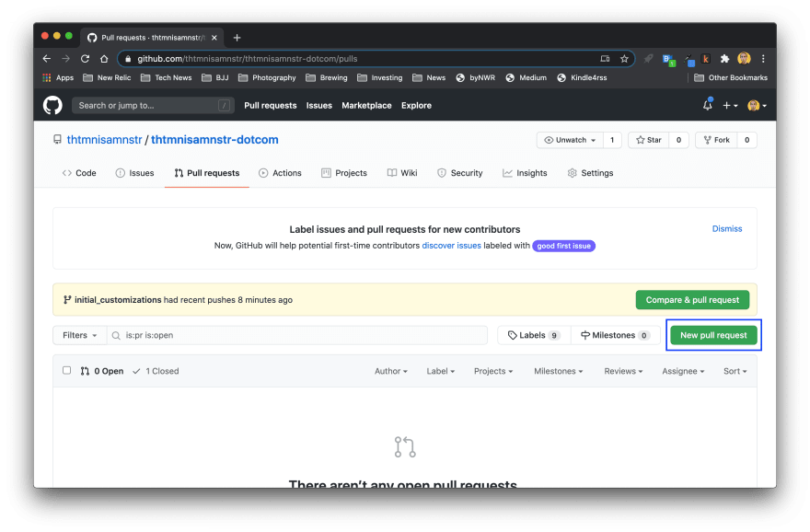Click the GitHub Octocat logo
The width and height of the screenshot is (810, 532).
coord(53,105)
